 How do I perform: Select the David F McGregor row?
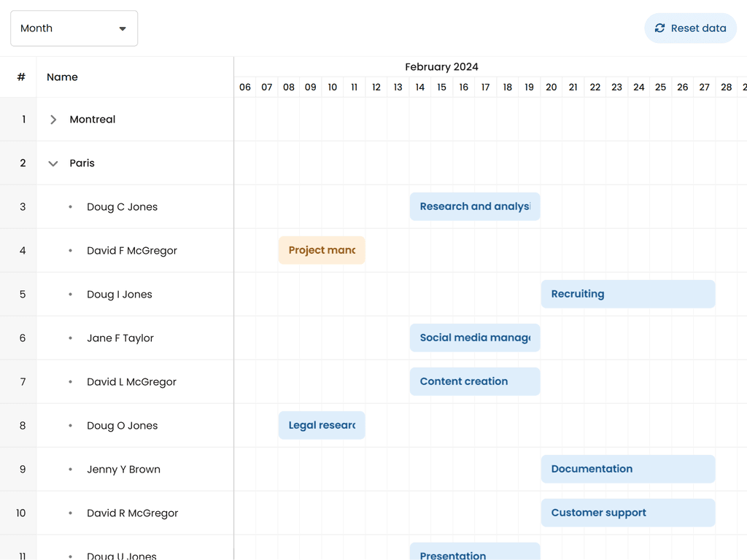(131, 251)
